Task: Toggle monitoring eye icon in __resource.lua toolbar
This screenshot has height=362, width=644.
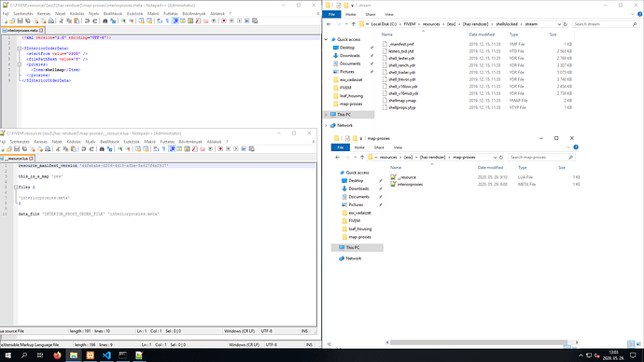Action: [x=210, y=149]
